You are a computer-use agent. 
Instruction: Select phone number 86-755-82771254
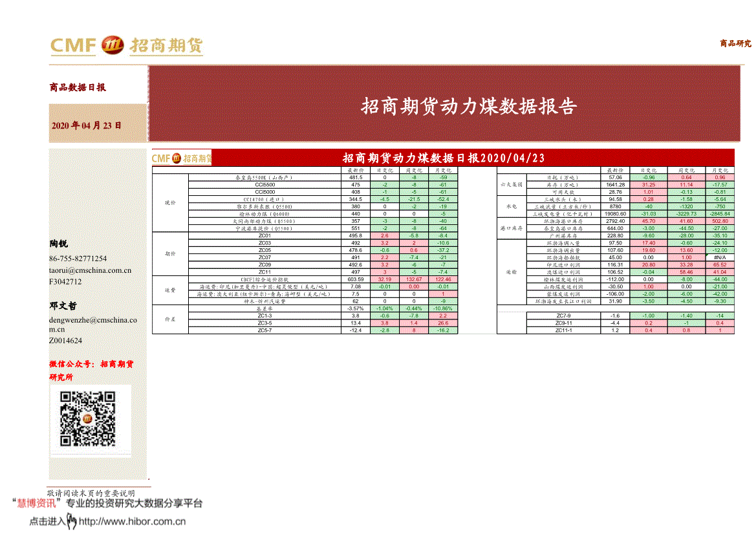(x=78, y=259)
